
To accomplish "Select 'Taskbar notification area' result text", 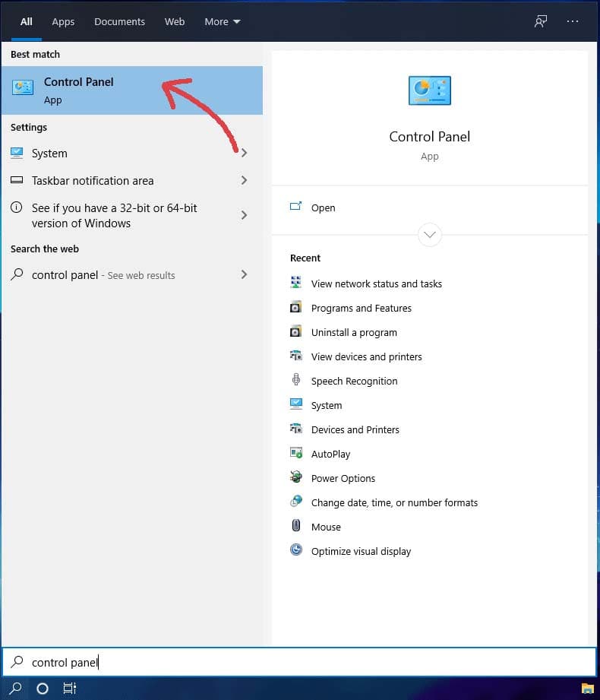I will click(x=93, y=180).
